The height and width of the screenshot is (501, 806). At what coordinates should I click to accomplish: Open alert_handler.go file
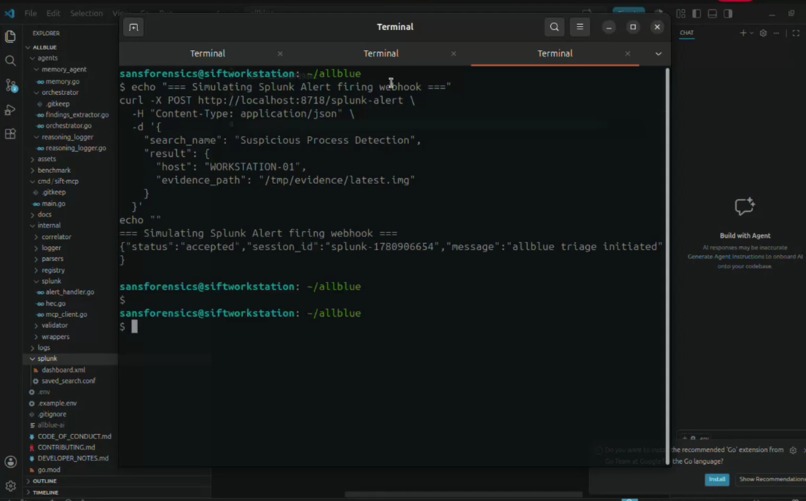pyautogui.click(x=70, y=292)
